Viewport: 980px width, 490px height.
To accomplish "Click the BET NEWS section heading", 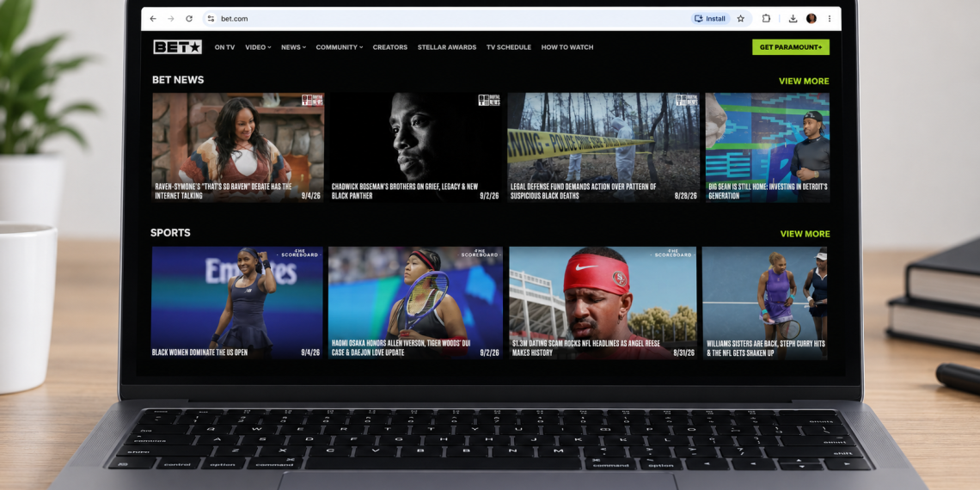I will [x=178, y=80].
